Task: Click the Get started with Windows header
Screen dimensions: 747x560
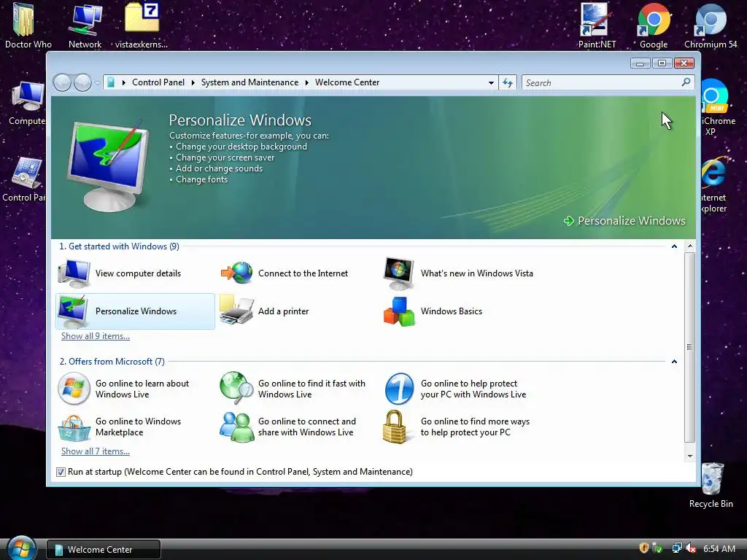Action: pos(119,246)
